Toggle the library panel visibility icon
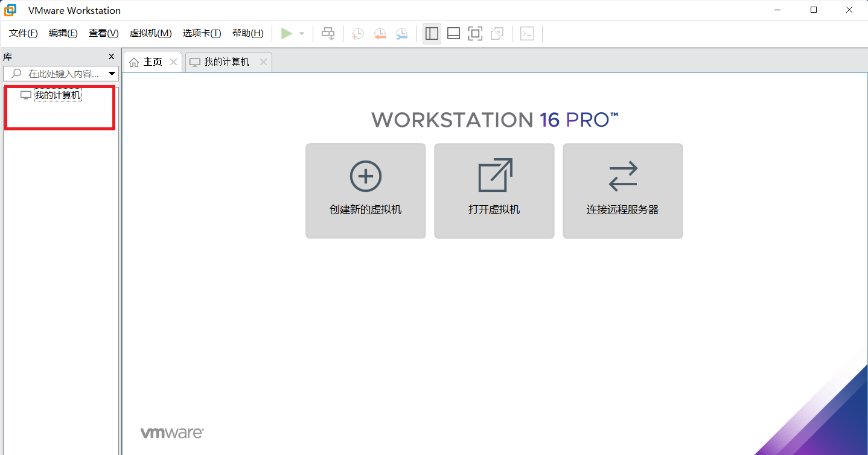The image size is (868, 455). [432, 33]
